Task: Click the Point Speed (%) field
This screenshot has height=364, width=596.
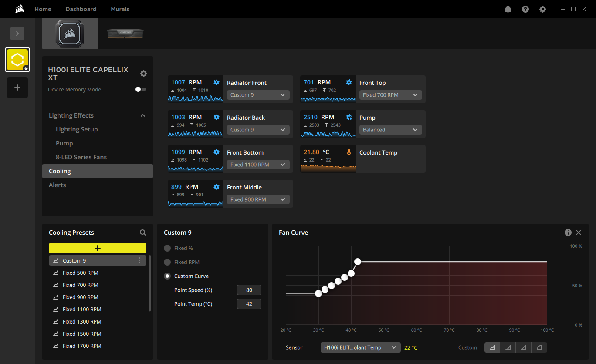Action: (x=249, y=290)
